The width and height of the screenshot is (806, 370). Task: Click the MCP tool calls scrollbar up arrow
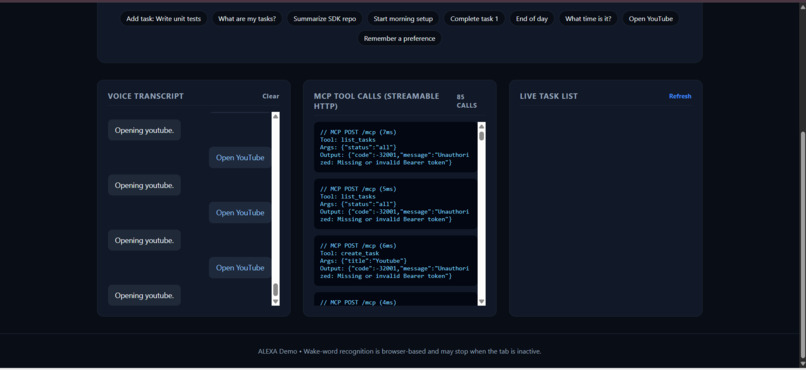(x=481, y=126)
